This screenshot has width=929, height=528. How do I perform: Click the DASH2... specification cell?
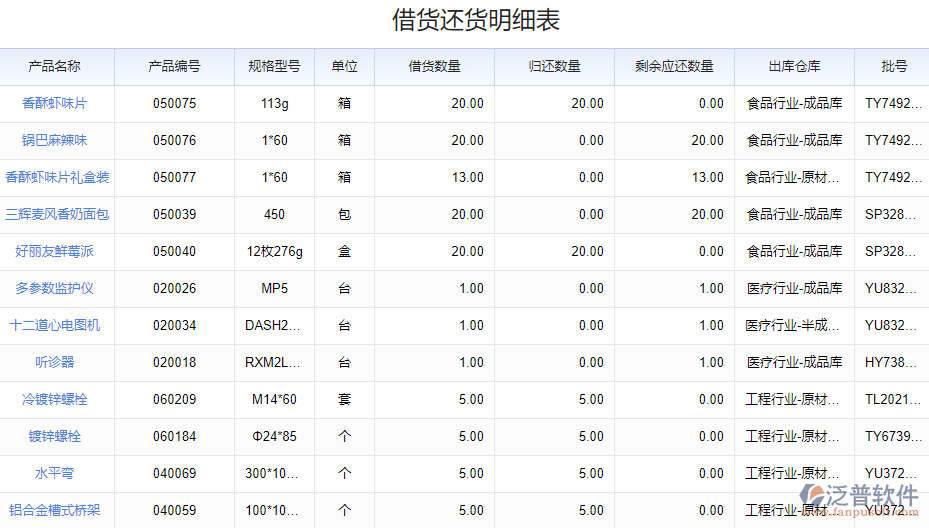tap(273, 325)
